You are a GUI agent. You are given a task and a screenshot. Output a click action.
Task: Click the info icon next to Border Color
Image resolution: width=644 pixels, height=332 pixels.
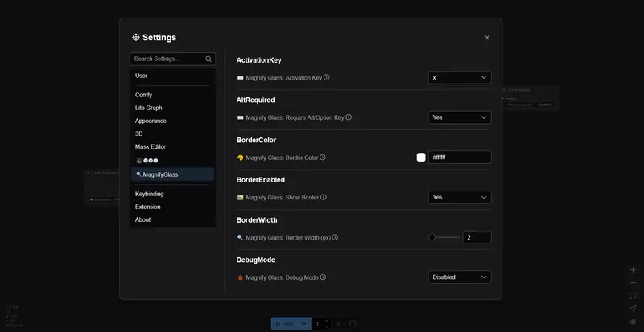323,158
